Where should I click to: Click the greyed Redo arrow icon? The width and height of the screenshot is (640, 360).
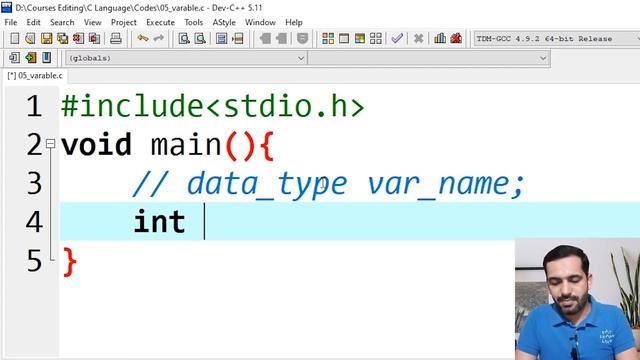[x=158, y=38]
